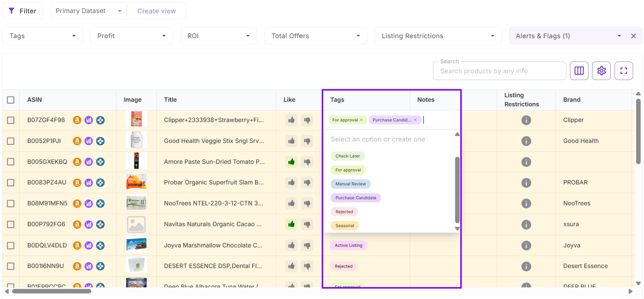Choose the For approval tag option

[x=348, y=170]
